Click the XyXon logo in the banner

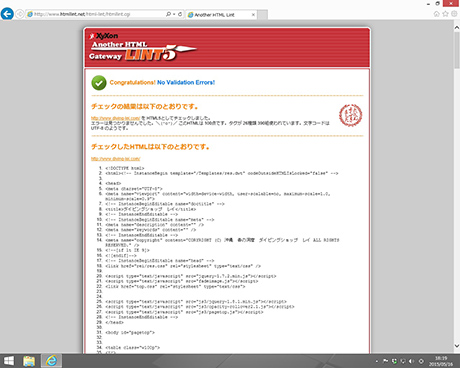[104, 36]
